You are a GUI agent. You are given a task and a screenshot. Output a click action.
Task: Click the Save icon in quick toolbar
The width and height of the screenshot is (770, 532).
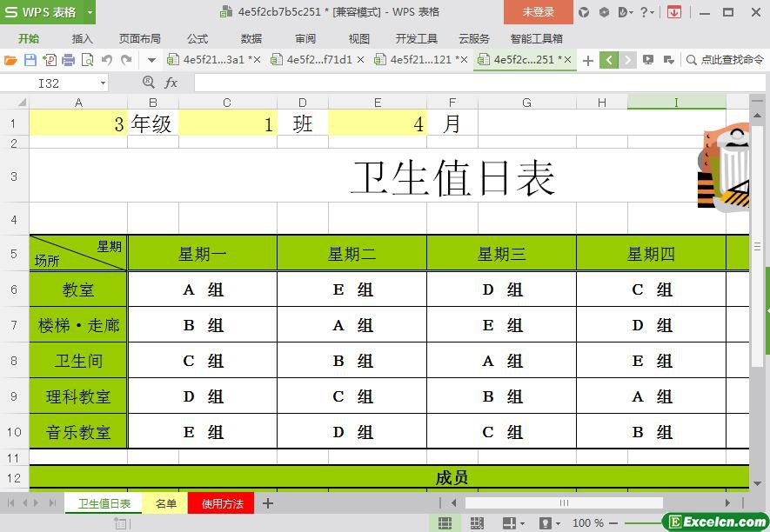[x=30, y=60]
